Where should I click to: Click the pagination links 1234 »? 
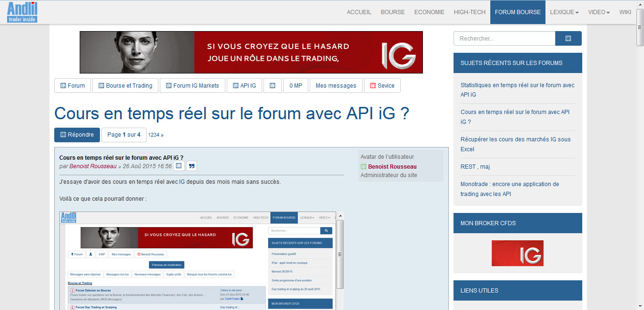[156, 135]
